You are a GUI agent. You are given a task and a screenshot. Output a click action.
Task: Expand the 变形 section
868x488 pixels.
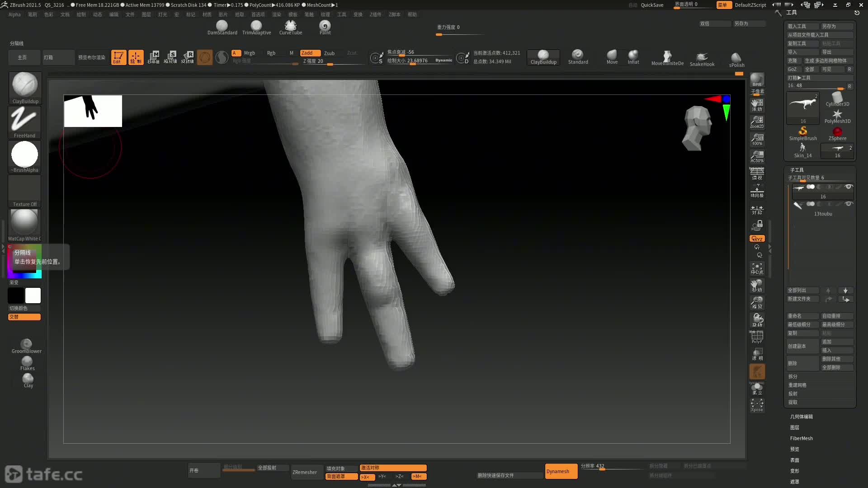click(x=795, y=471)
